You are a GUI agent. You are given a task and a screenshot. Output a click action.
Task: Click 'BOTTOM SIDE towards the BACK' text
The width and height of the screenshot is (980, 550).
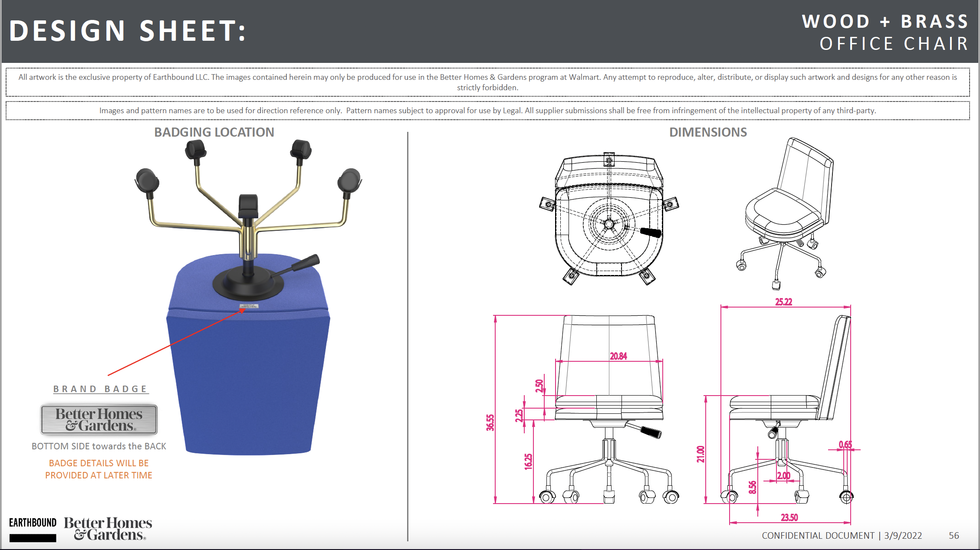99,446
